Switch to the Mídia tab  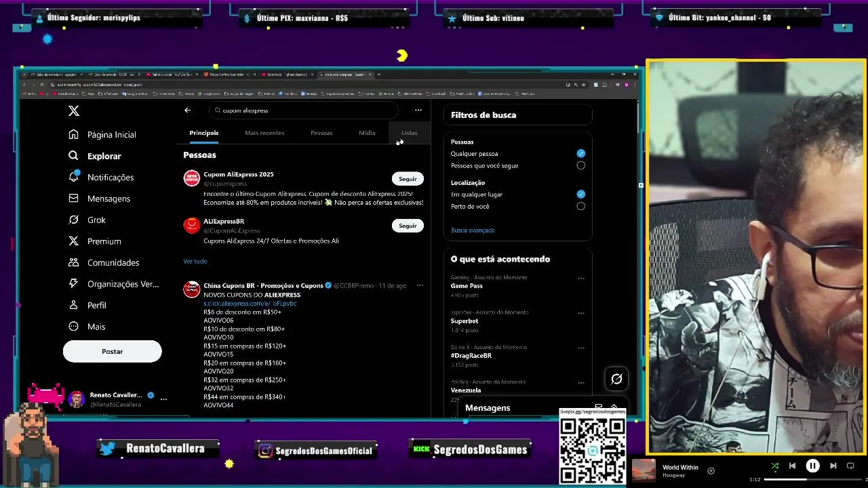(367, 133)
